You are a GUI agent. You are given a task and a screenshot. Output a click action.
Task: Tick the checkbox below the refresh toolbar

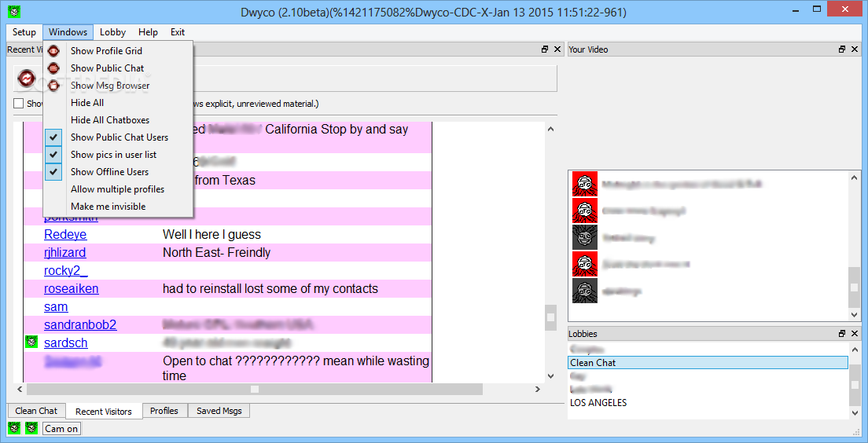pyautogui.click(x=19, y=104)
